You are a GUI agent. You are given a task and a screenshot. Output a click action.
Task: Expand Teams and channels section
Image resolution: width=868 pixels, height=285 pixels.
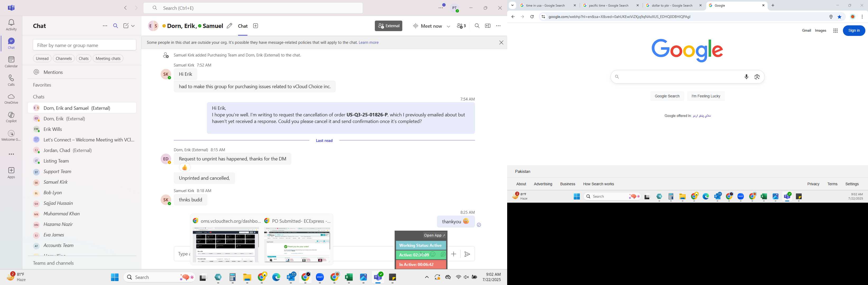(x=53, y=263)
